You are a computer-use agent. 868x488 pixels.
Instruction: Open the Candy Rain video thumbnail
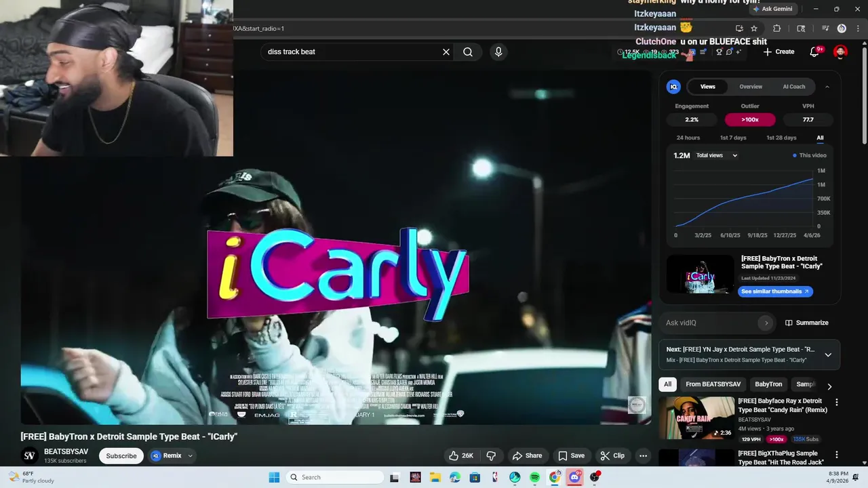(x=696, y=418)
